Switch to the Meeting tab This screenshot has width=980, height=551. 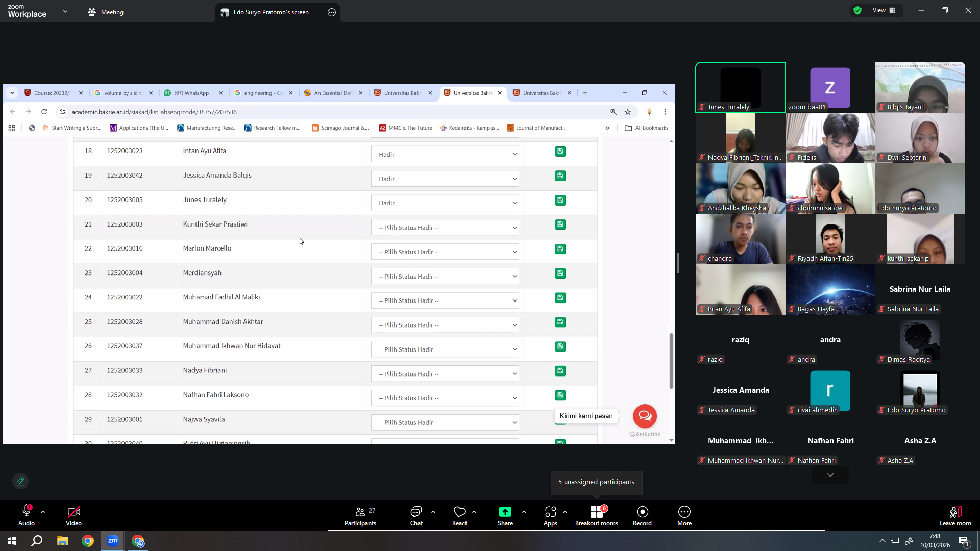click(x=106, y=12)
